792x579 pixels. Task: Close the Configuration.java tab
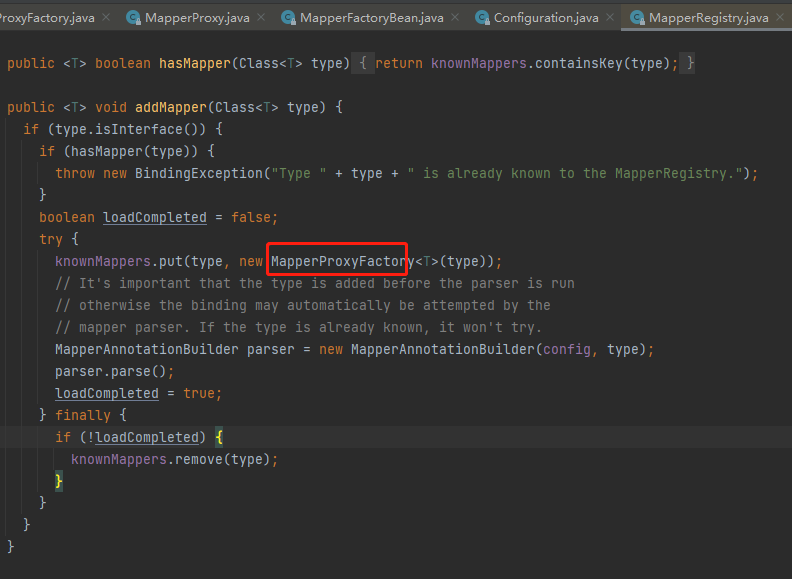pyautogui.click(x=610, y=18)
